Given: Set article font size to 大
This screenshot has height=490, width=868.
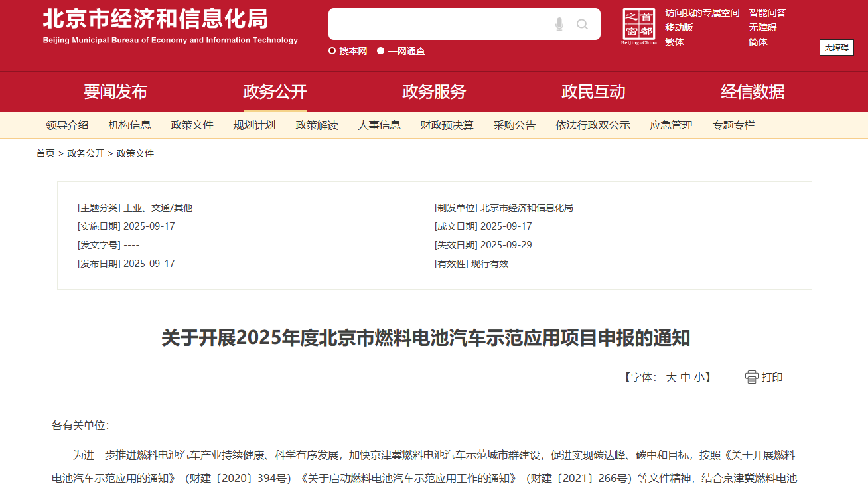Looking at the screenshot, I should (670, 377).
